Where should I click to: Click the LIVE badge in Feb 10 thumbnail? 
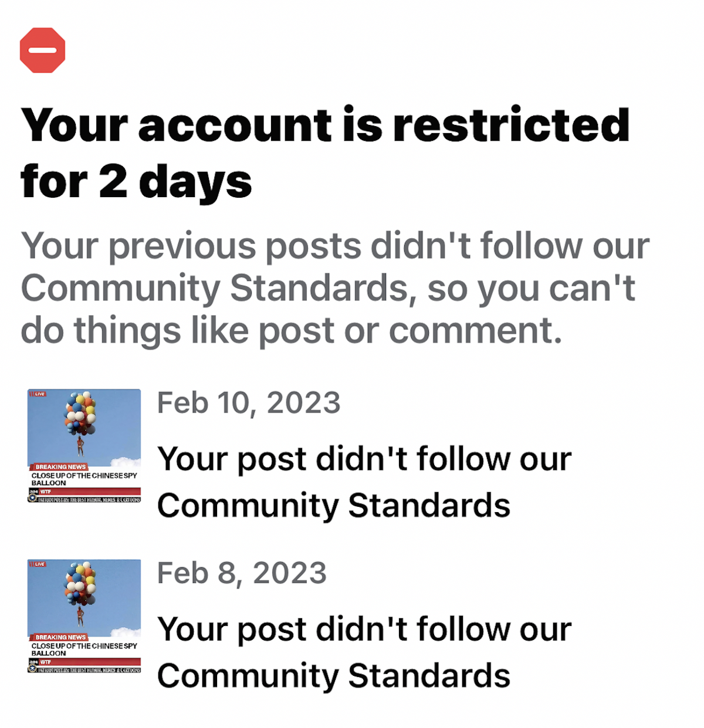pos(38,394)
